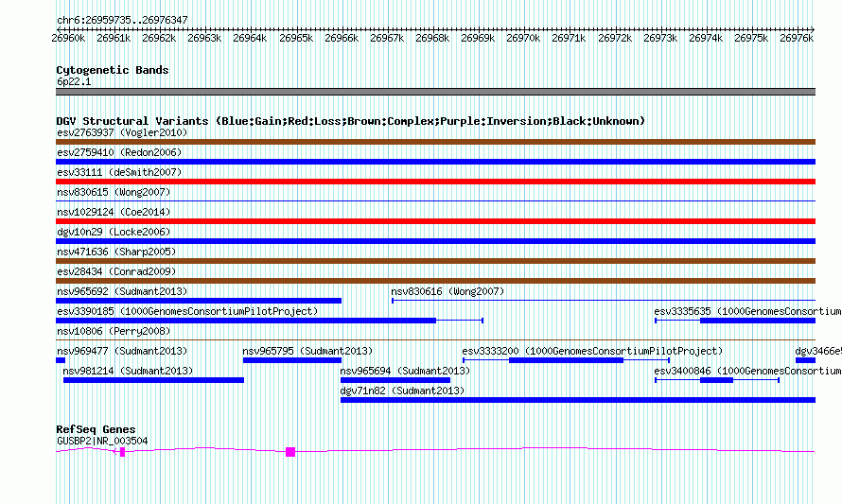The image size is (842, 504).
Task: Click the 26962k ruler tick label
Action: [159, 38]
